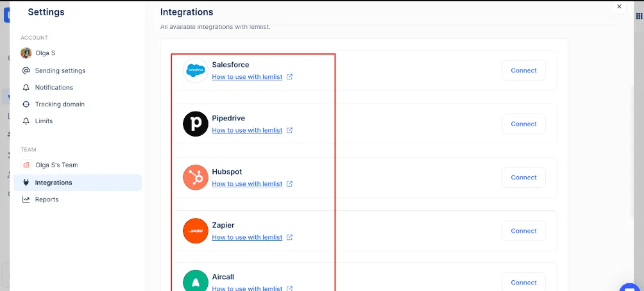Select Integrations in the sidebar
Screen dimensions: 644x291
click(53, 183)
